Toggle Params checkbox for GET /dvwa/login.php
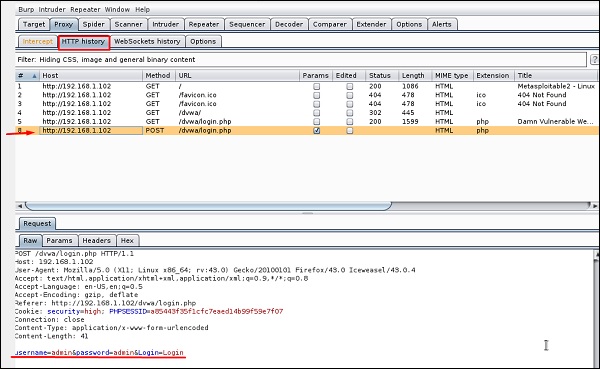This screenshot has height=369, width=600. (316, 122)
